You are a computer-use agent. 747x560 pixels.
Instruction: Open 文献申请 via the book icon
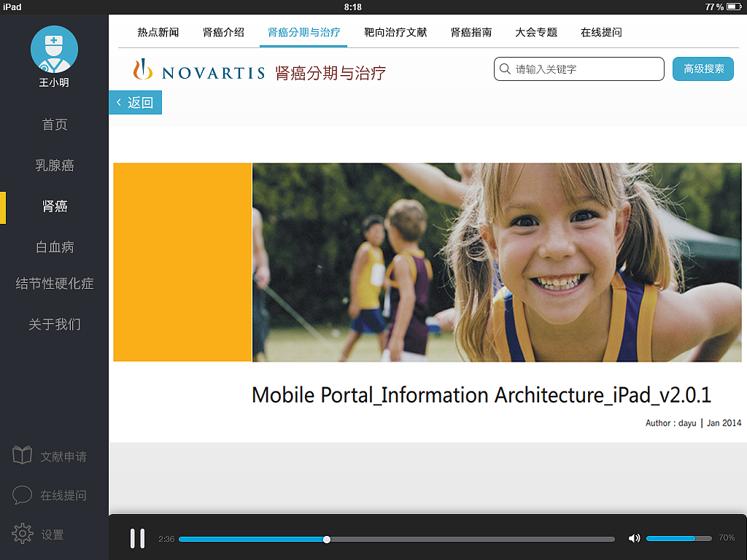click(x=24, y=456)
